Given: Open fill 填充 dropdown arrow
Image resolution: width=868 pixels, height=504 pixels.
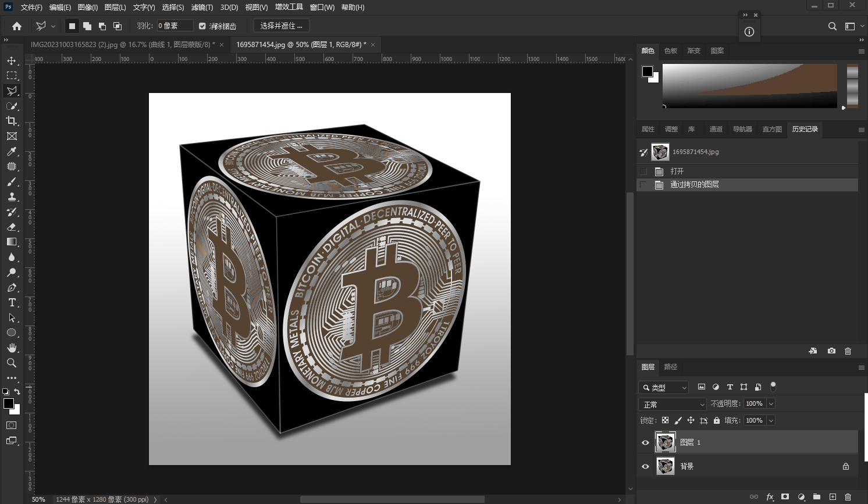Looking at the screenshot, I should tap(771, 420).
